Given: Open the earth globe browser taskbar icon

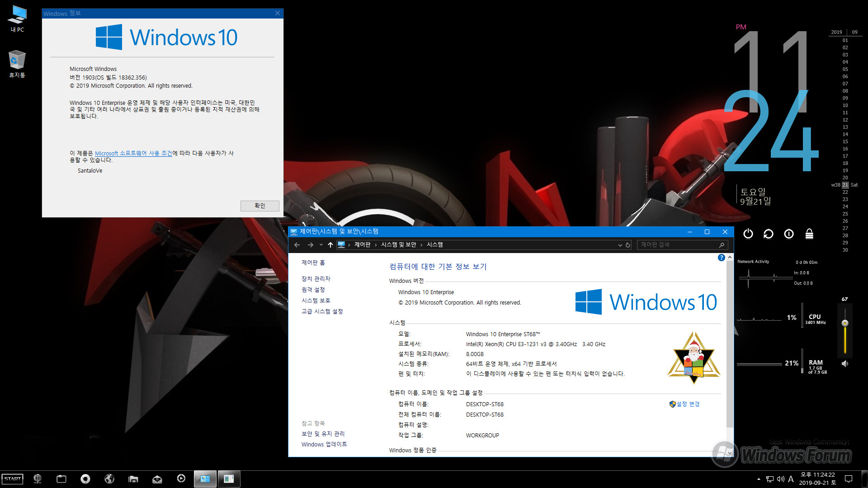Looking at the screenshot, I should 109,479.
